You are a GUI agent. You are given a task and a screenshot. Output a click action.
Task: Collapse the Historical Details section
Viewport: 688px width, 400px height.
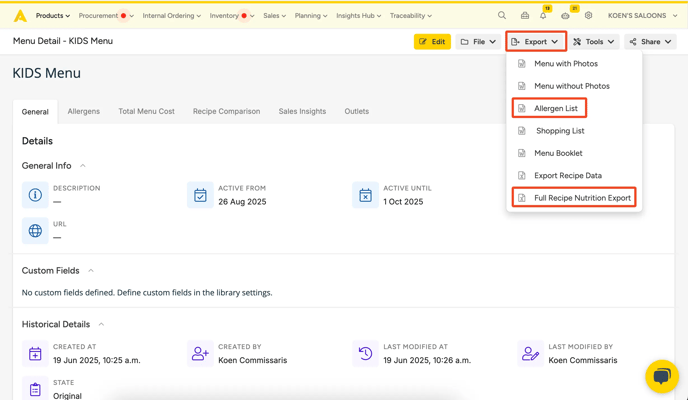101,325
